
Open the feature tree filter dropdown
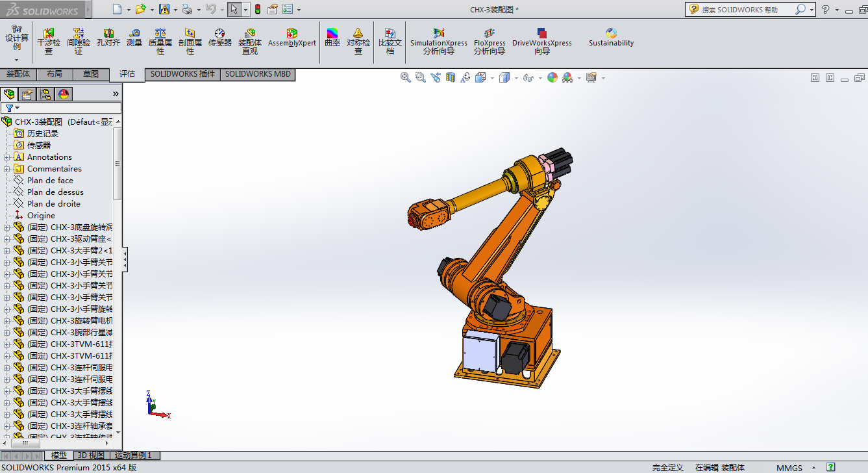[12, 108]
